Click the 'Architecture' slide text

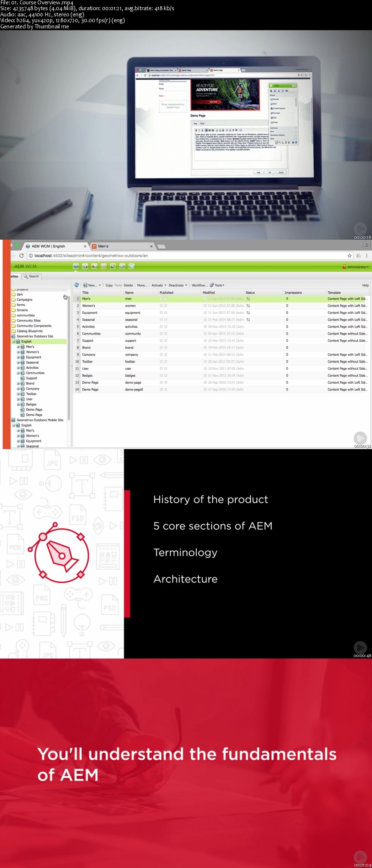tap(186, 579)
